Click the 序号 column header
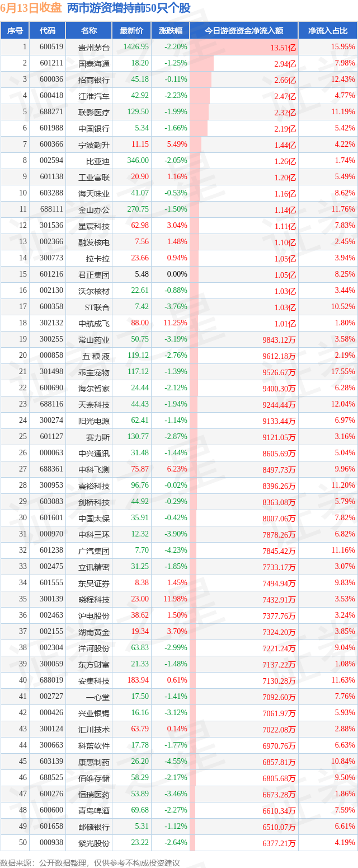 click(x=15, y=31)
